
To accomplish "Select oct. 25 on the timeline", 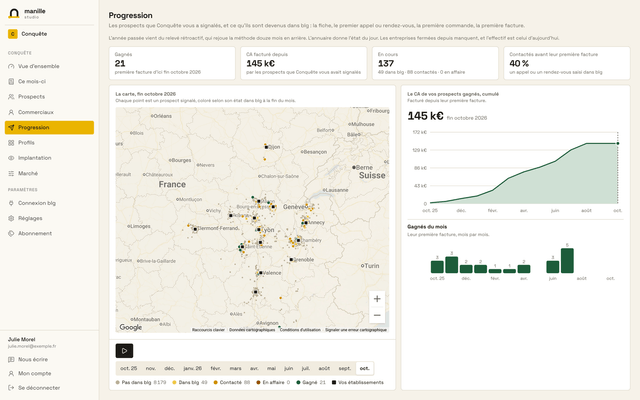I will coord(129,368).
